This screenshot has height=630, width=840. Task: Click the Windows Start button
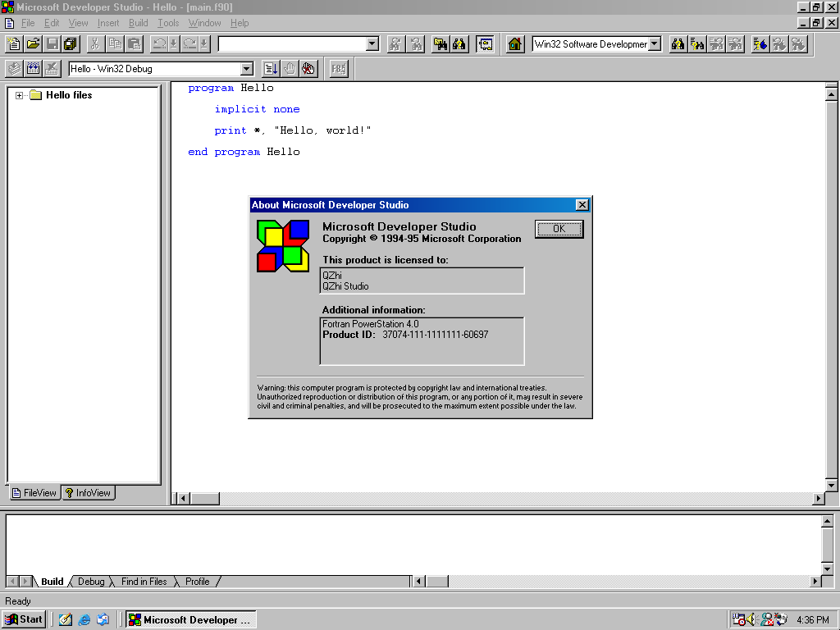pos(24,619)
